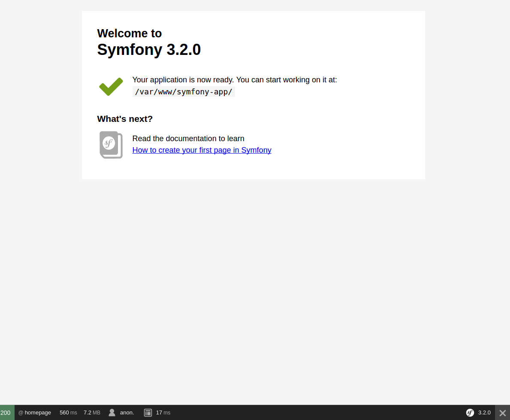Click the Symfony 3.2.0 heading
Viewport: 510px width, 420px height.
(149, 49)
